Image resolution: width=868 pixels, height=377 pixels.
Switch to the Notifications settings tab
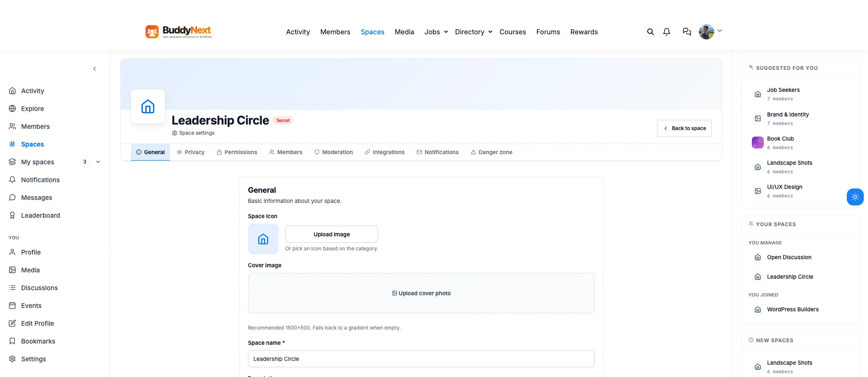[x=438, y=152]
